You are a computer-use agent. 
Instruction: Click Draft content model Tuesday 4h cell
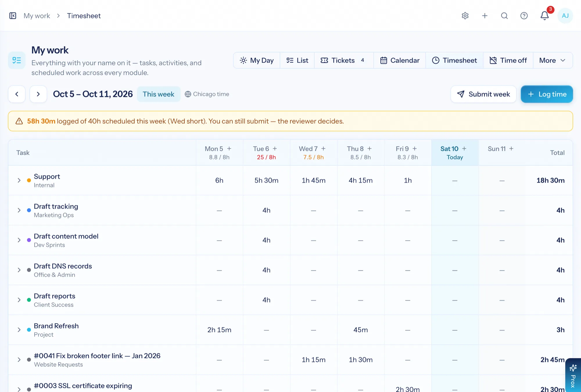click(266, 240)
